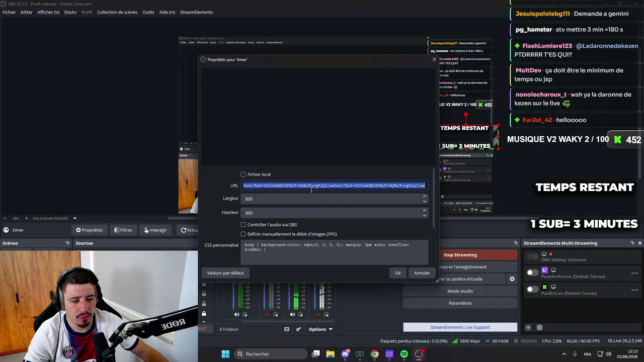The height and width of the screenshot is (362, 644).
Task: Click the globe icon beside timer source
Action: 6,230
